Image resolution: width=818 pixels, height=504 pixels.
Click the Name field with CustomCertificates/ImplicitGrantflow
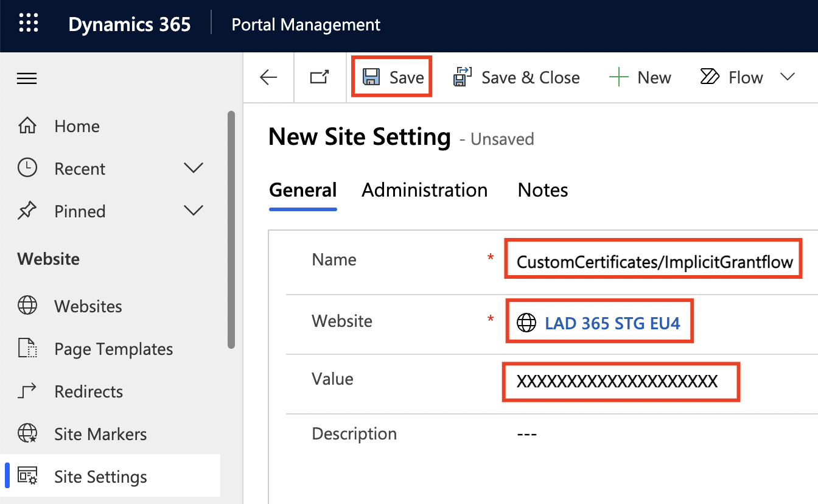pyautogui.click(x=653, y=262)
